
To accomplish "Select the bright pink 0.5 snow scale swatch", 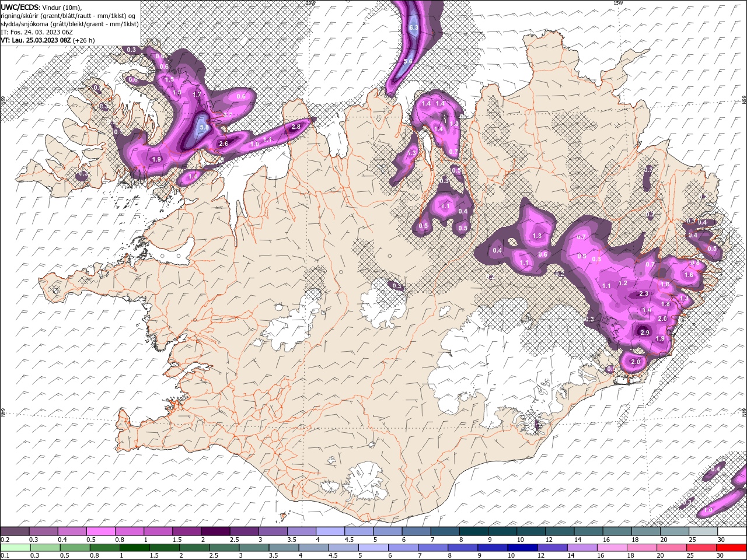I will [x=100, y=531].
